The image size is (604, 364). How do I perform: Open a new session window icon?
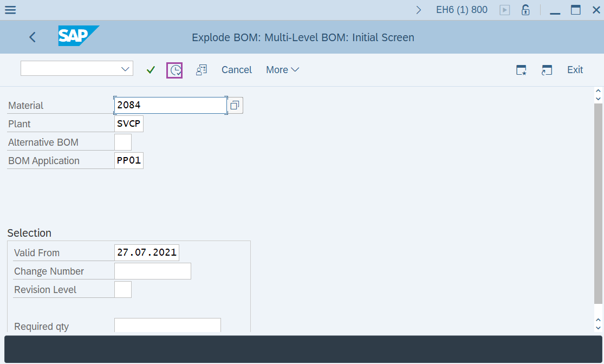(x=547, y=70)
